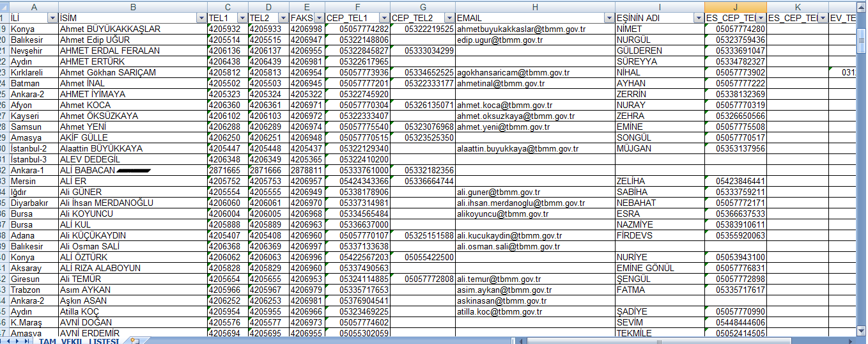Open the FAKS column filter dropdown
The width and height of the screenshot is (868, 344).
point(318,19)
